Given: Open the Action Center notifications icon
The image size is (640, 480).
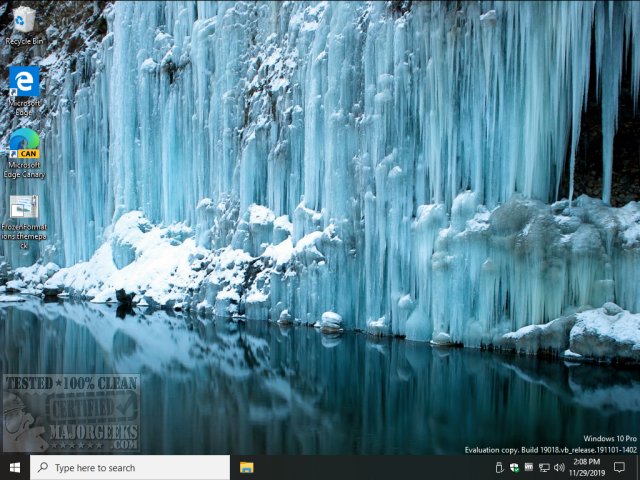Looking at the screenshot, I should tap(619, 467).
